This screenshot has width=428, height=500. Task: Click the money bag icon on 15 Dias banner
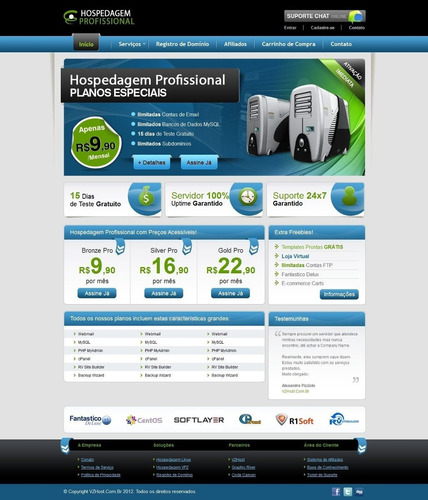pyautogui.click(x=146, y=196)
